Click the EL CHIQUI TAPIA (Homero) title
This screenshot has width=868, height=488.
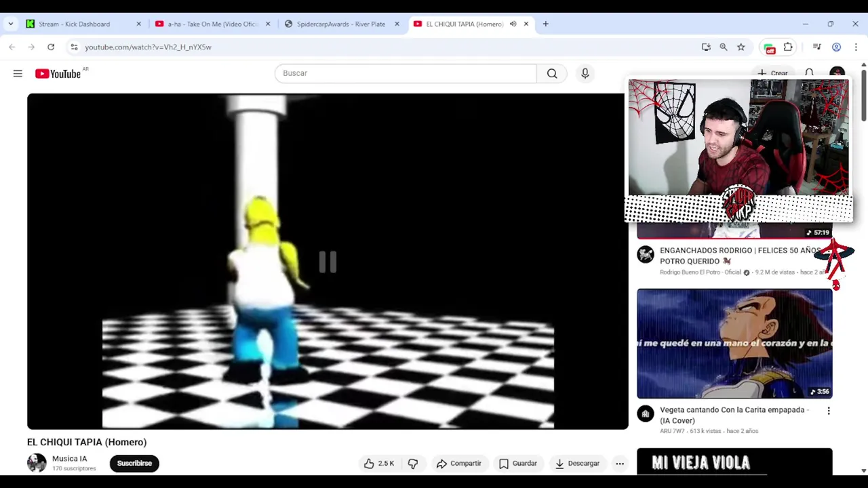point(87,442)
